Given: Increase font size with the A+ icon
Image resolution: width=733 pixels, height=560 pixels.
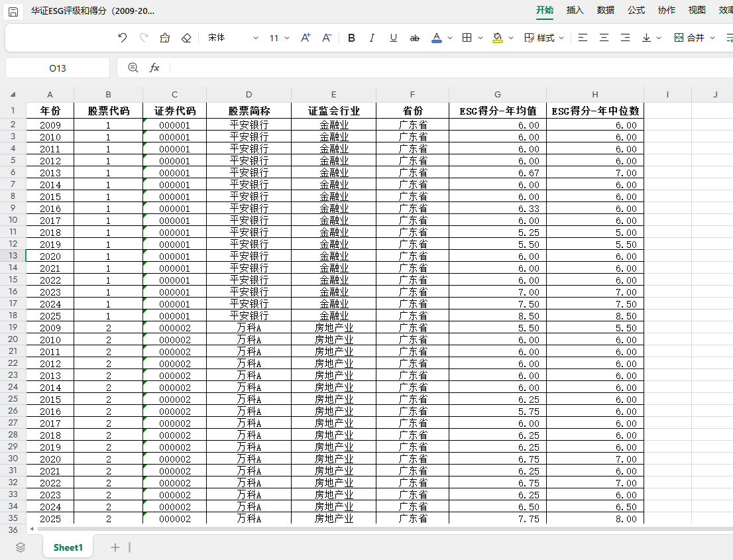Looking at the screenshot, I should pos(306,38).
